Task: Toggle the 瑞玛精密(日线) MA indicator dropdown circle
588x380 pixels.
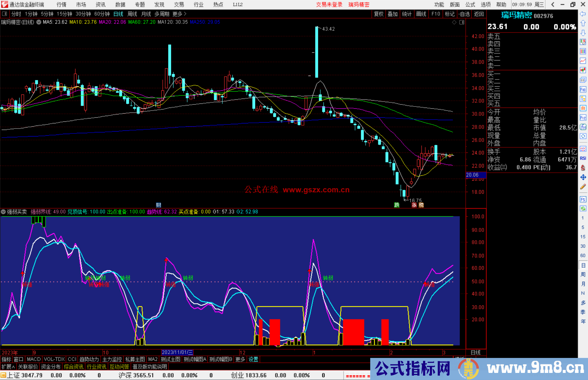Action: tap(39, 22)
